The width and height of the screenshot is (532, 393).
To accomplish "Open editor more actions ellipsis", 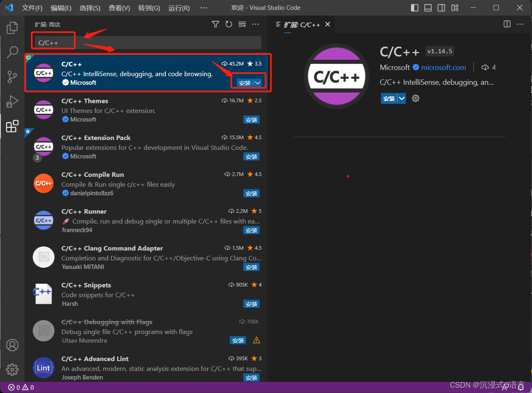I will 520,24.
